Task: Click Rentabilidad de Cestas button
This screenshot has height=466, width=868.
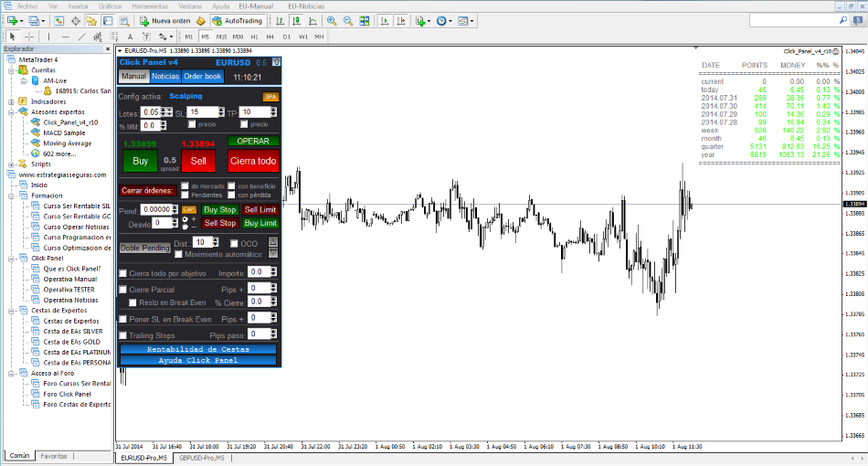Action: pos(198,349)
